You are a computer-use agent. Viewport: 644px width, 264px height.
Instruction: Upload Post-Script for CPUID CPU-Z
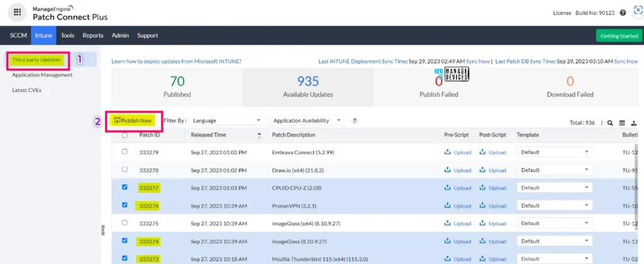[493, 188]
